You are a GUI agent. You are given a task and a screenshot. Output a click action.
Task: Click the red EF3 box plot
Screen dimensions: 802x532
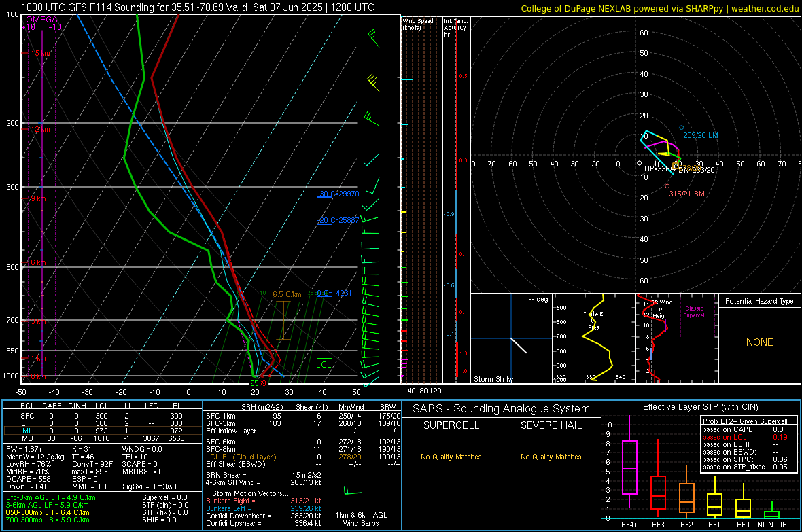pos(658,479)
